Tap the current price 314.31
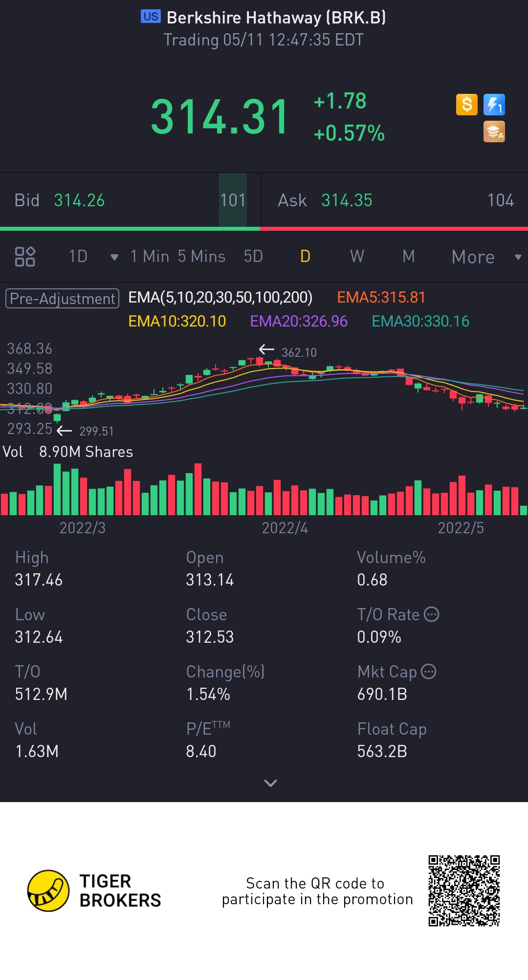Screen dimensions: 528x980 (220, 117)
